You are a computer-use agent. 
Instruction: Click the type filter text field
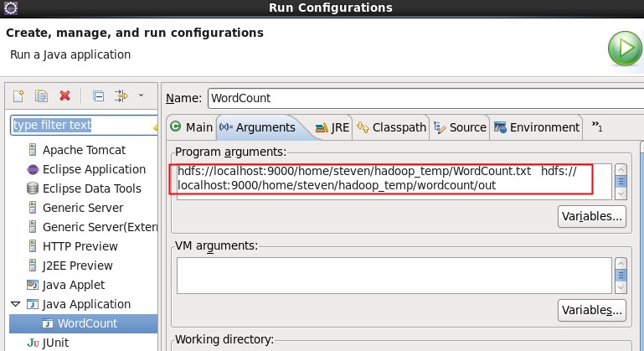coord(84,125)
